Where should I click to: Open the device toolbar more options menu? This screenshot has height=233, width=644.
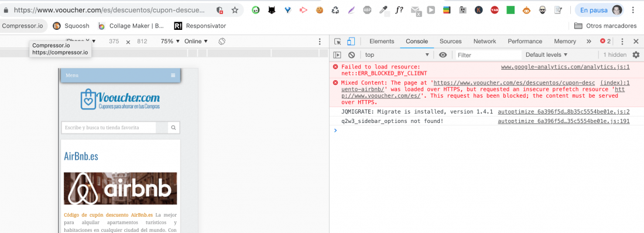coord(320,42)
